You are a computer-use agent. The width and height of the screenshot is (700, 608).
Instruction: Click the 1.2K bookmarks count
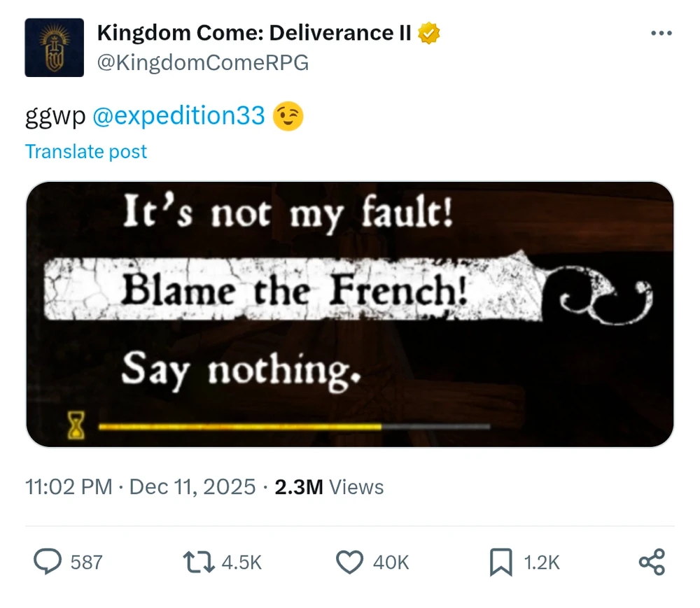(542, 563)
